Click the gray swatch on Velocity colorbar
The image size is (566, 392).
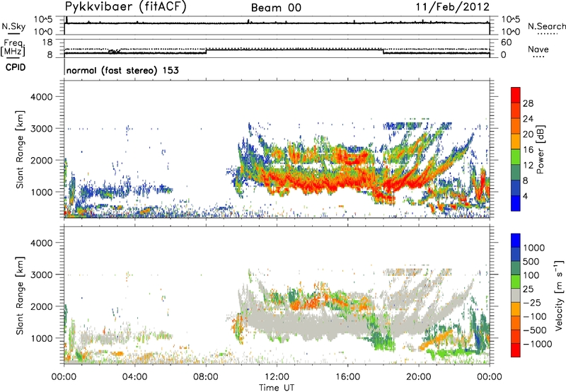pyautogui.click(x=516, y=295)
